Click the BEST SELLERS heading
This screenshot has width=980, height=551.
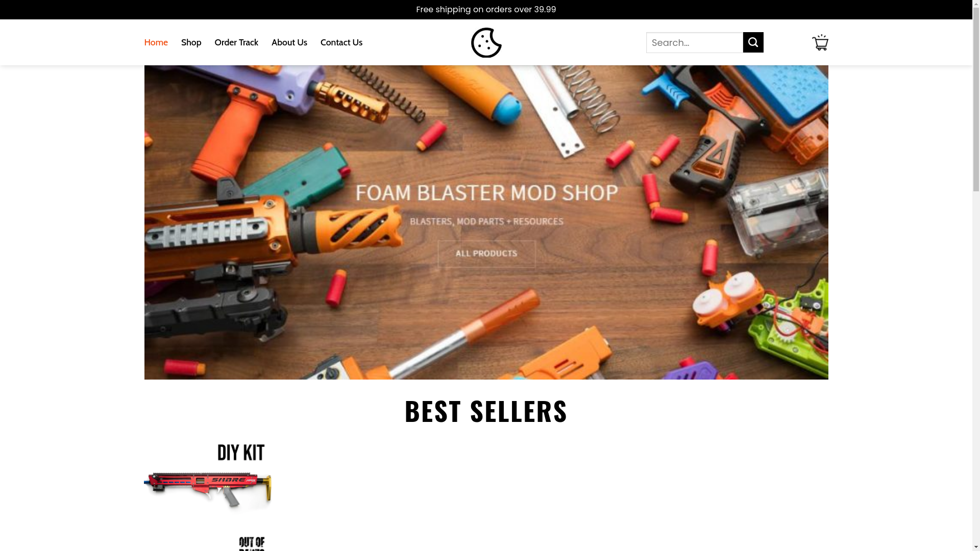[x=486, y=411]
